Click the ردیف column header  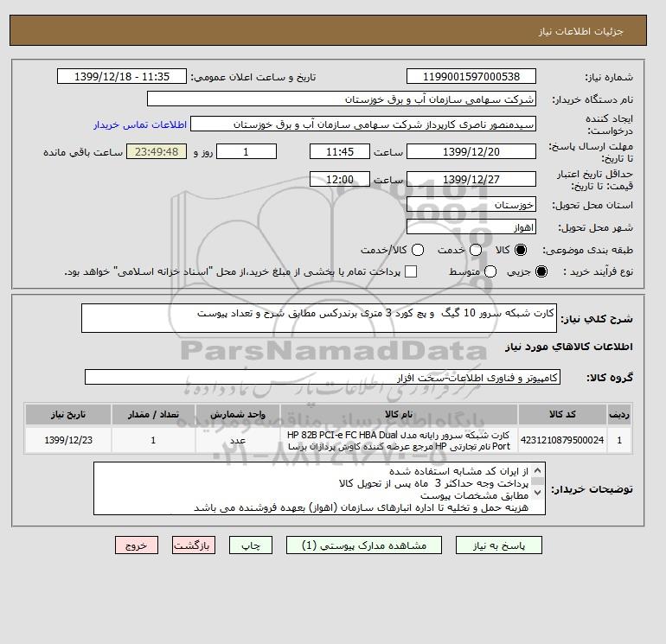619,414
